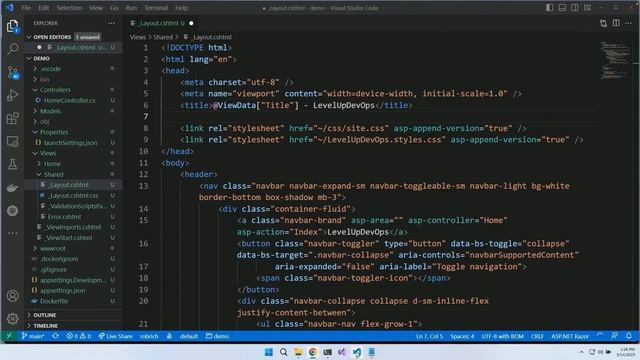Open the Manage gear icon

tap(13, 318)
